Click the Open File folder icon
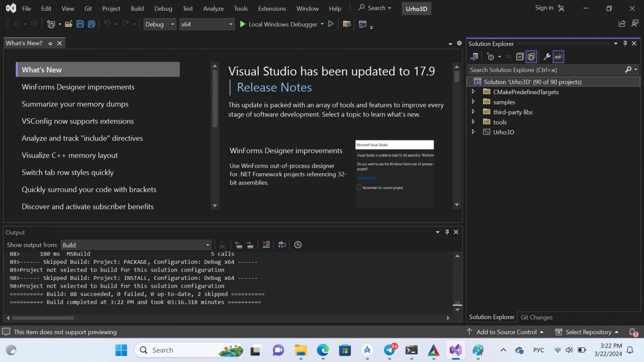 pos(69,24)
